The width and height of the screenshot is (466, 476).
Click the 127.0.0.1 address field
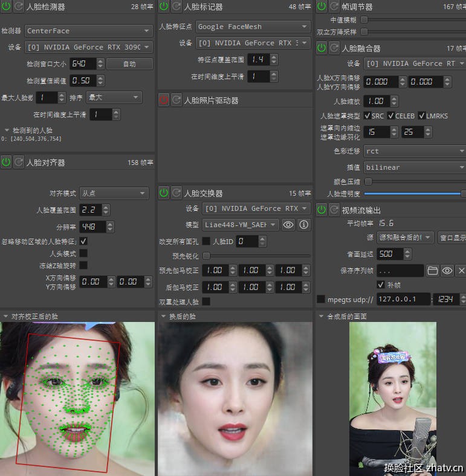tap(403, 300)
